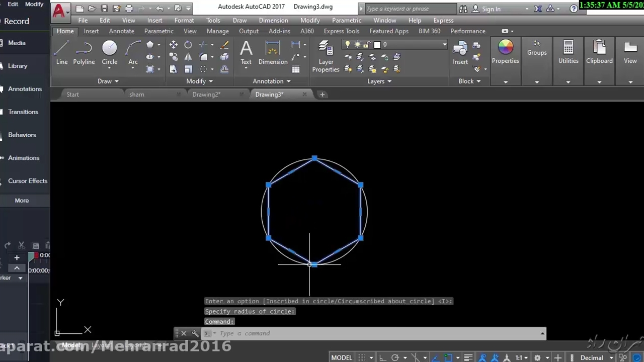644x362 pixels.
Task: Switch to the Annotate ribbon tab
Action: (x=121, y=31)
